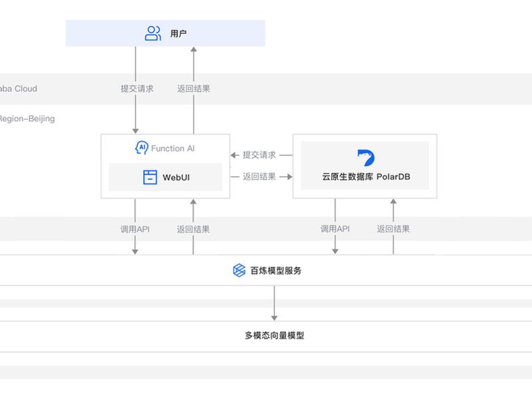
Task: Click 提交请求 label below the user box
Action: (x=137, y=88)
